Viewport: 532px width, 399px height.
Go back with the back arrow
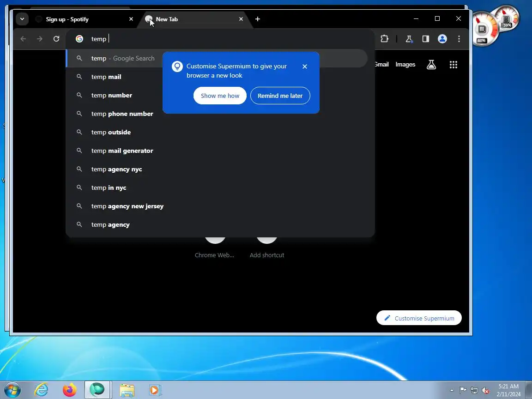point(23,39)
